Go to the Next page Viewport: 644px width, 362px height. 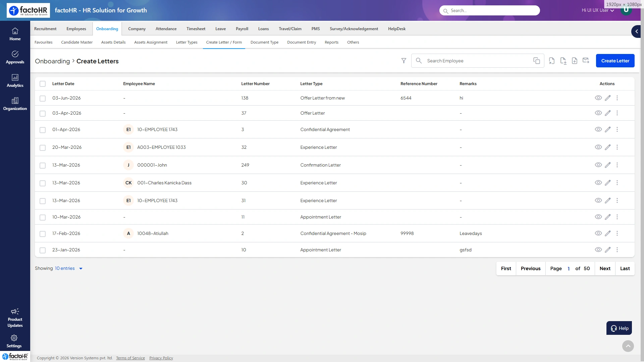[x=605, y=268]
